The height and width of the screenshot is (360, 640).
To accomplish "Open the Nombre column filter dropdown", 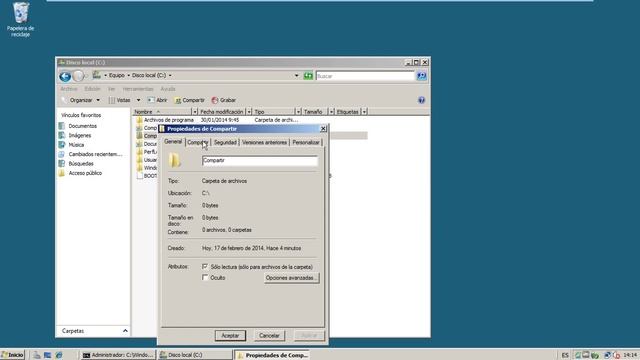I will [195, 111].
